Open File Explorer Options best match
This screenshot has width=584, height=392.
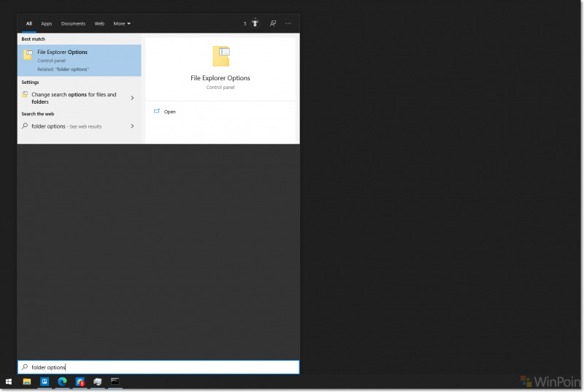80,61
